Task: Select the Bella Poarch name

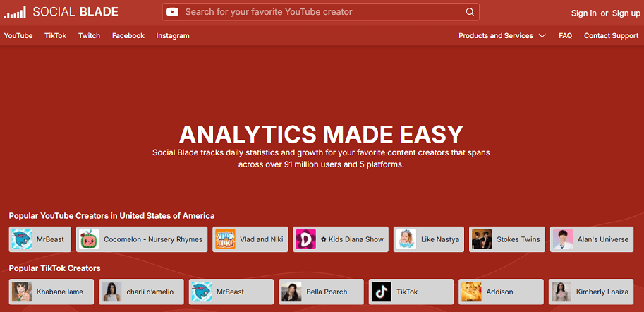Action: [x=327, y=292]
